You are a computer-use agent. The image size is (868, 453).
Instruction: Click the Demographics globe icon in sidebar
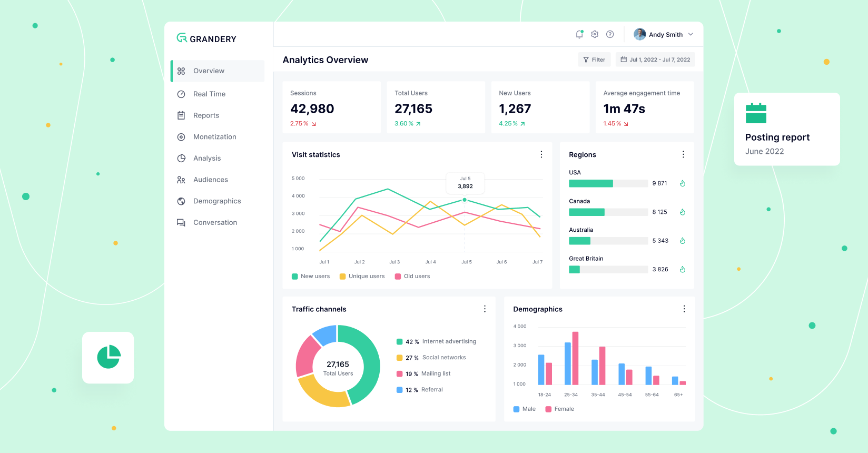tap(181, 201)
